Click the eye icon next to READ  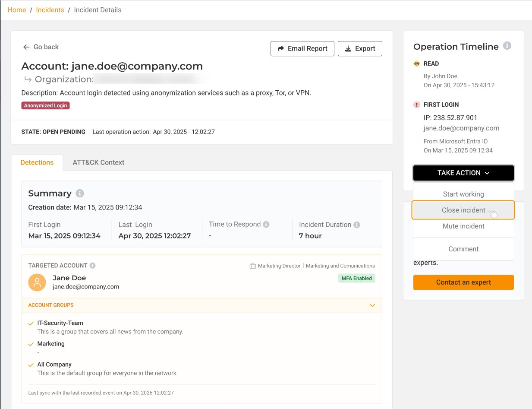coord(416,63)
